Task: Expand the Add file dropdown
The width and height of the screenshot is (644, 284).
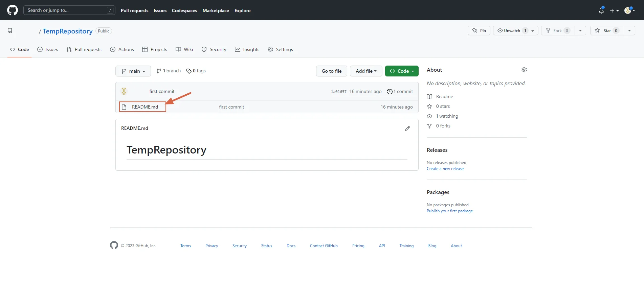Action: click(x=366, y=71)
